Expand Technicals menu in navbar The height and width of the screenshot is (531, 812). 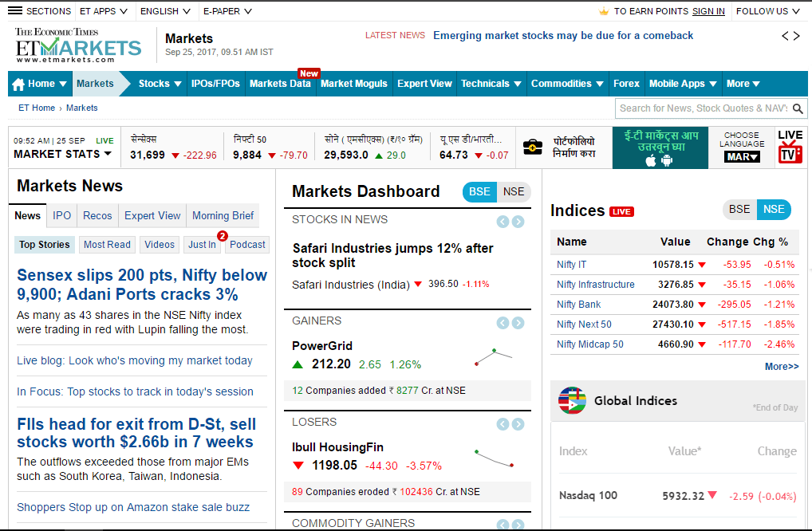[491, 84]
